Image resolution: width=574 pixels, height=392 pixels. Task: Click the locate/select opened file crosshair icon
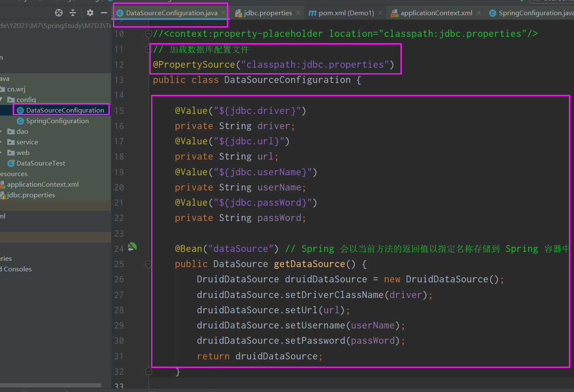[x=59, y=13]
